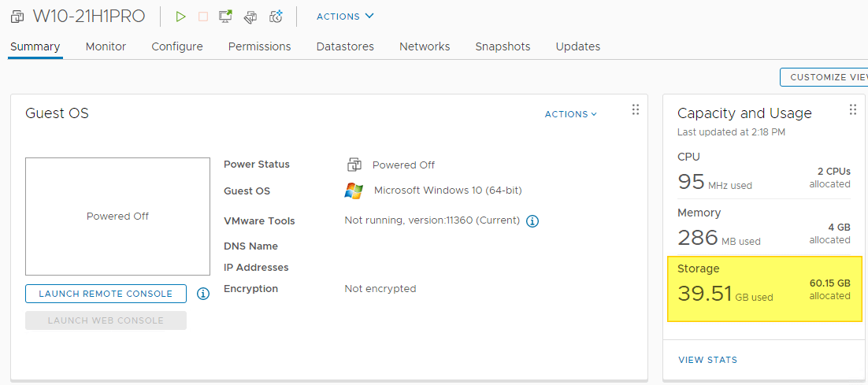The height and width of the screenshot is (385, 868).
Task: Open the top ACTIONS dropdown menu
Action: pos(345,17)
